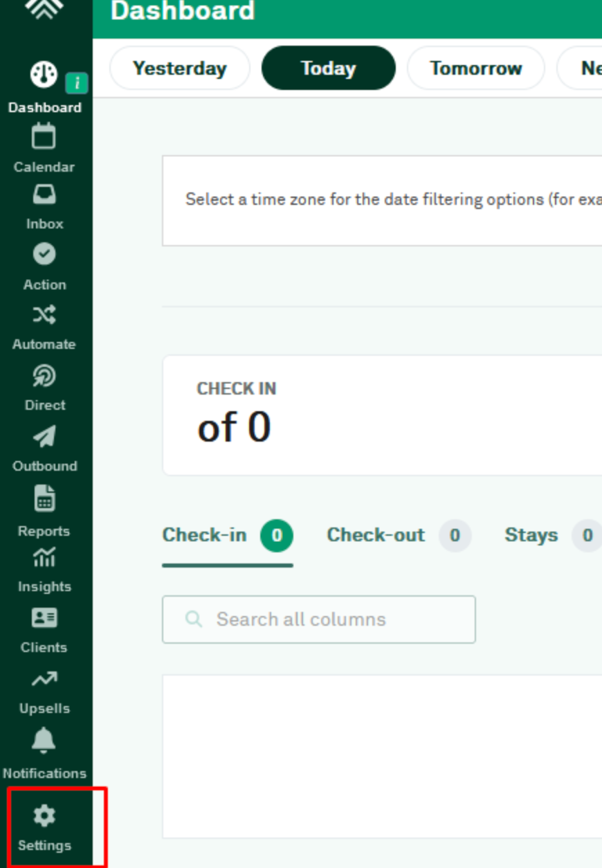602x868 pixels.
Task: Switch to the Stays tab
Action: tap(553, 536)
